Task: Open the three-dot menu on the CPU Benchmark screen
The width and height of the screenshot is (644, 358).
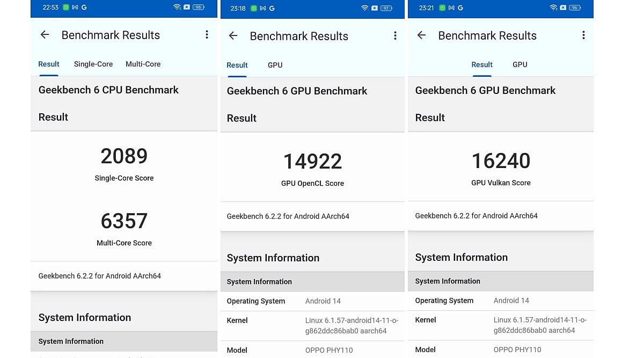Action: tap(207, 35)
